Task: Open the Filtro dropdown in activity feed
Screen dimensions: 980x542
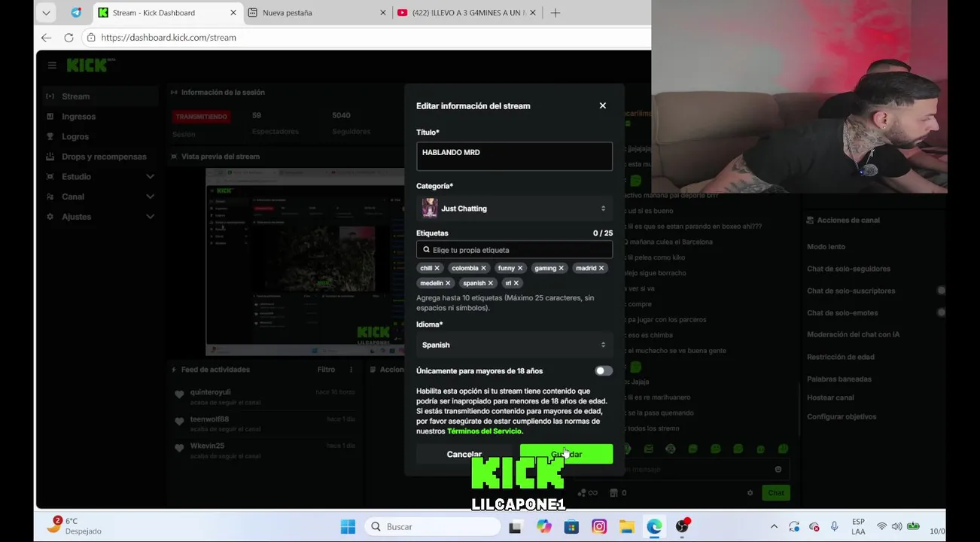Action: pyautogui.click(x=326, y=370)
